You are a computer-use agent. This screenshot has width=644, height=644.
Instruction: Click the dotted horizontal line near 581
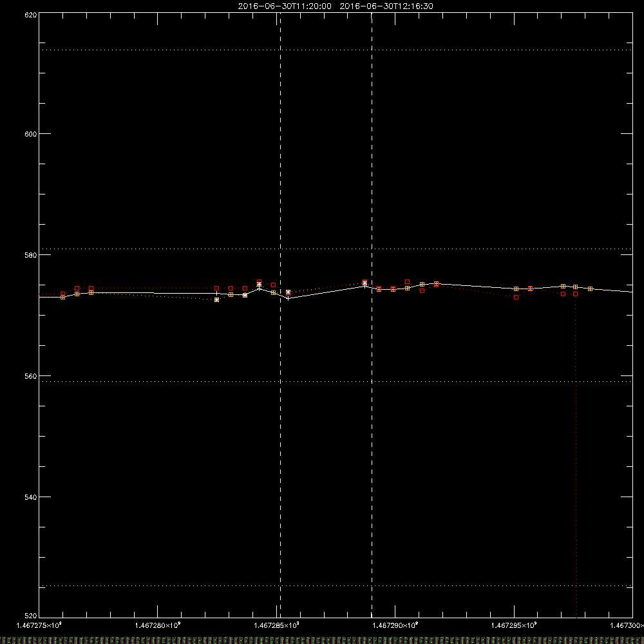[336, 249]
